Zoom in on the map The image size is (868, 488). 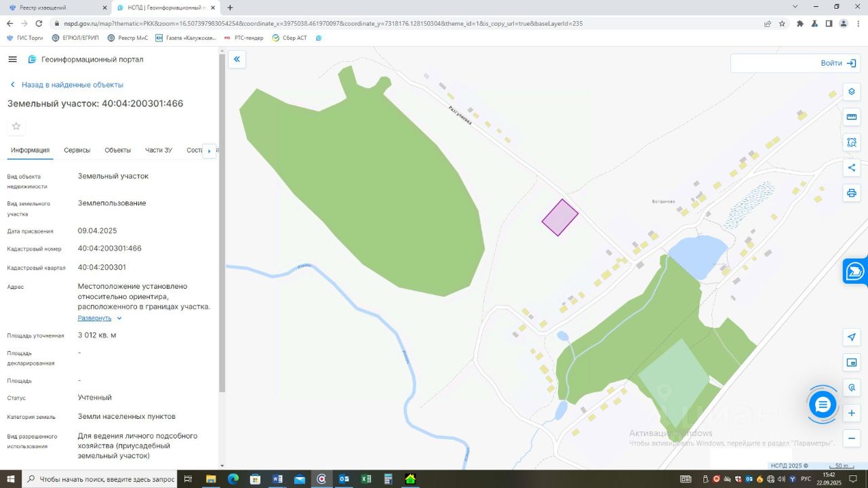[x=852, y=413]
